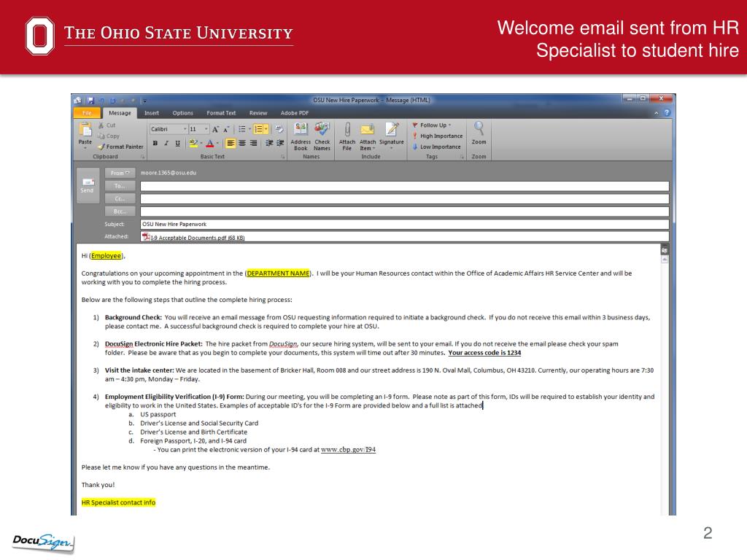The width and height of the screenshot is (747, 560).
Task: Mark message as High Importance
Action: [x=438, y=136]
